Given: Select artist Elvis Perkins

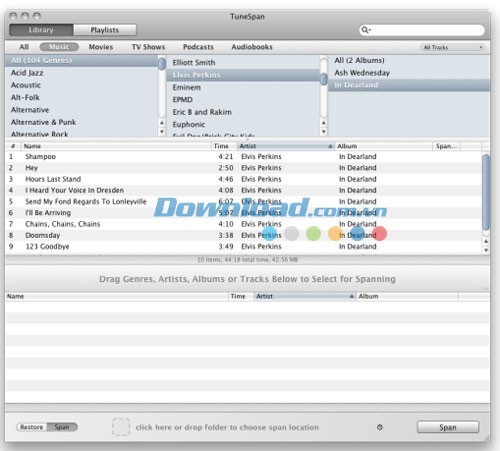Looking at the screenshot, I should coord(243,75).
